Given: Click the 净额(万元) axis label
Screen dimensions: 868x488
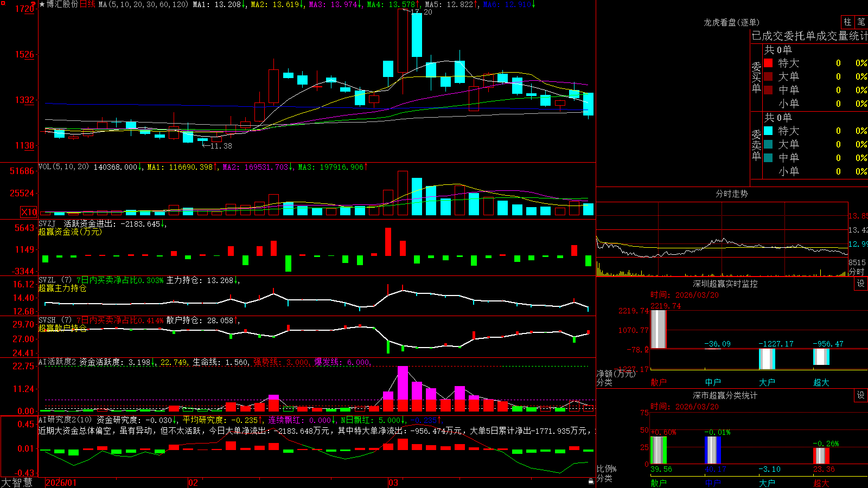Looking at the screenshot, I should (x=616, y=374).
